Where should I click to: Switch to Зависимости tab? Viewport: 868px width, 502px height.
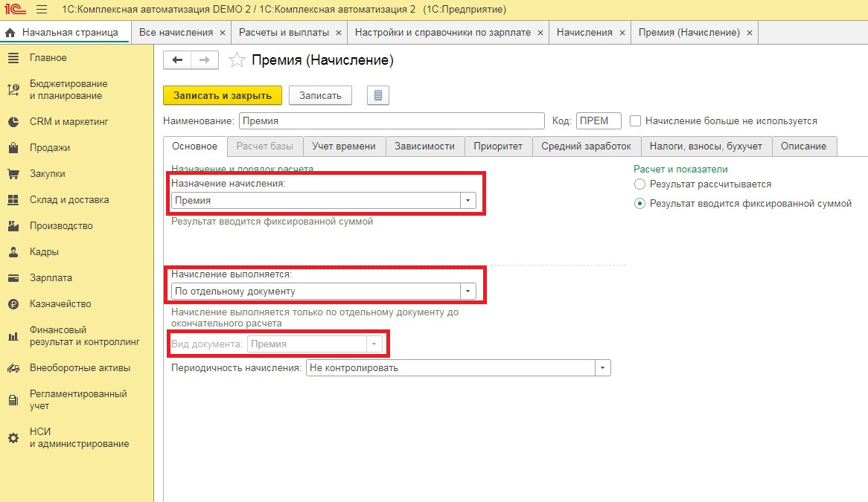click(x=424, y=147)
